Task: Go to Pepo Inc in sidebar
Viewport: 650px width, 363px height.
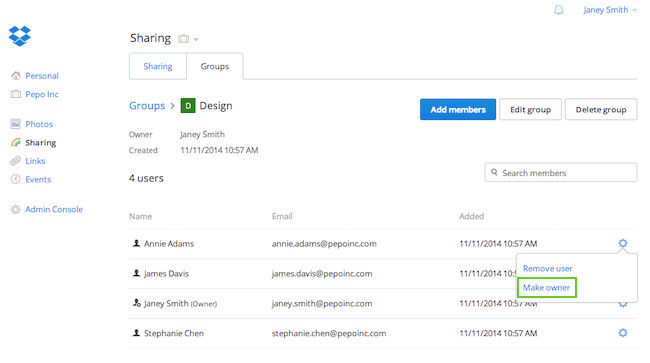Action: click(x=42, y=94)
